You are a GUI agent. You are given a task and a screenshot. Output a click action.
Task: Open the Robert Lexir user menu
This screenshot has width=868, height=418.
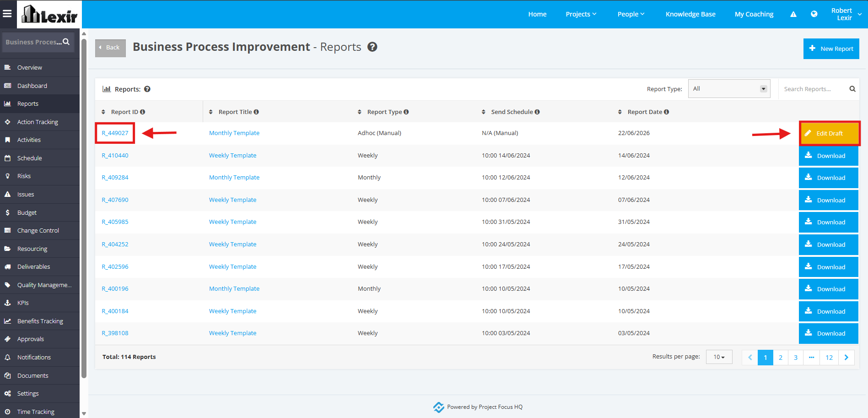pyautogui.click(x=846, y=14)
